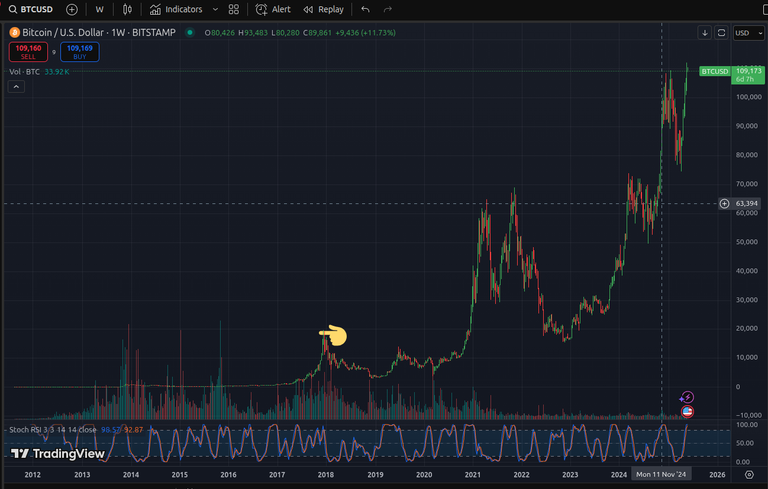Click the blue 109,169 BUY button

point(80,52)
